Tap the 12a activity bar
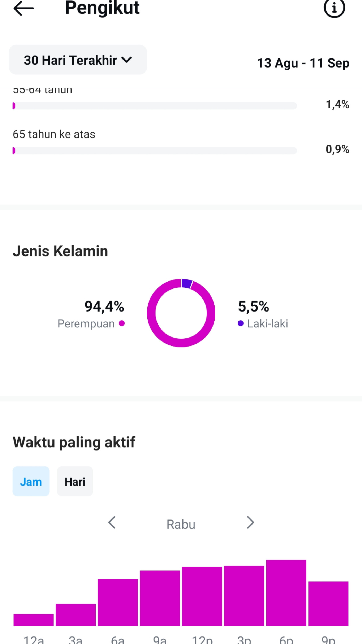362x644 pixels. pos(34,620)
